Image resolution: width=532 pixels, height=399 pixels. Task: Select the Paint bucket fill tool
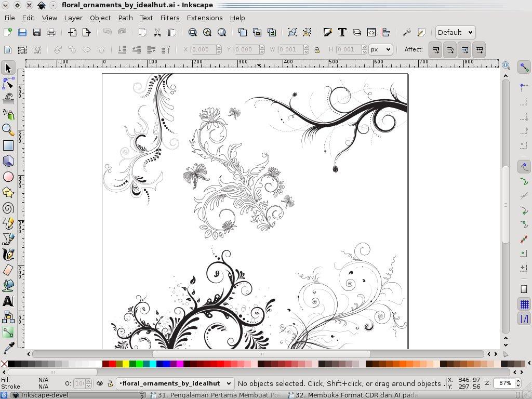(8, 286)
